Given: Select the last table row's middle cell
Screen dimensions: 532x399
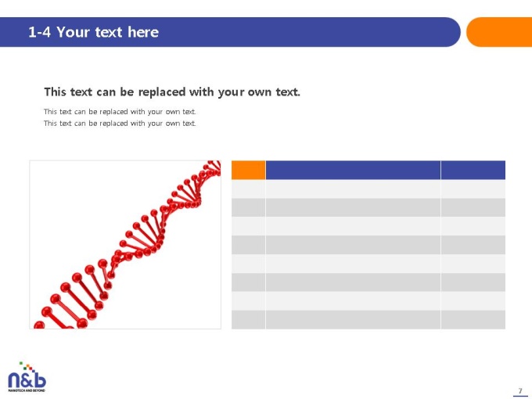Looking at the screenshot, I should [x=353, y=320].
